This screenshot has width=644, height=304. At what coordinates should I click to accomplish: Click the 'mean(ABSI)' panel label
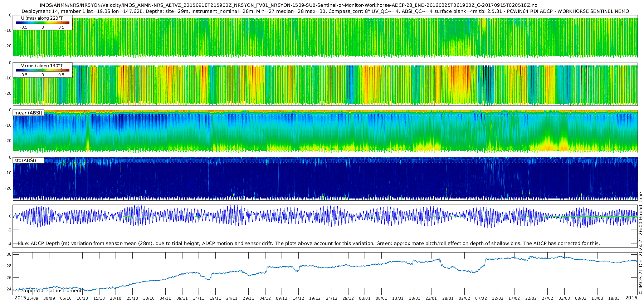[28, 113]
